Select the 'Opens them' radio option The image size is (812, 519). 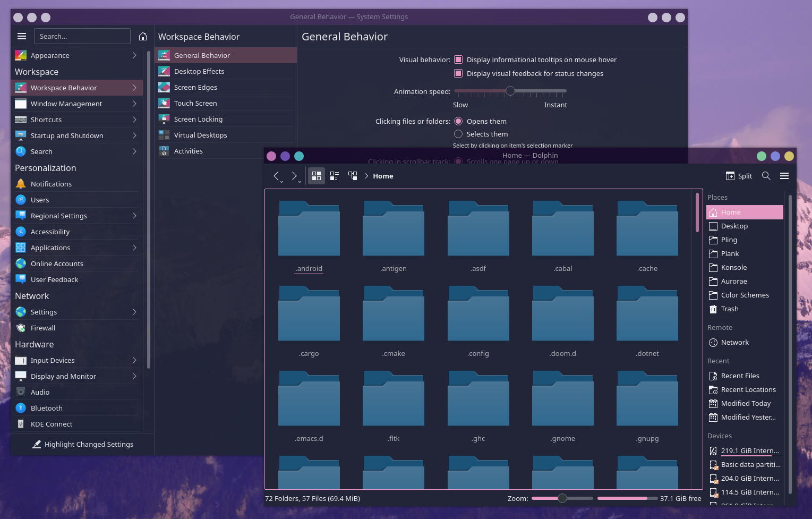click(x=458, y=121)
